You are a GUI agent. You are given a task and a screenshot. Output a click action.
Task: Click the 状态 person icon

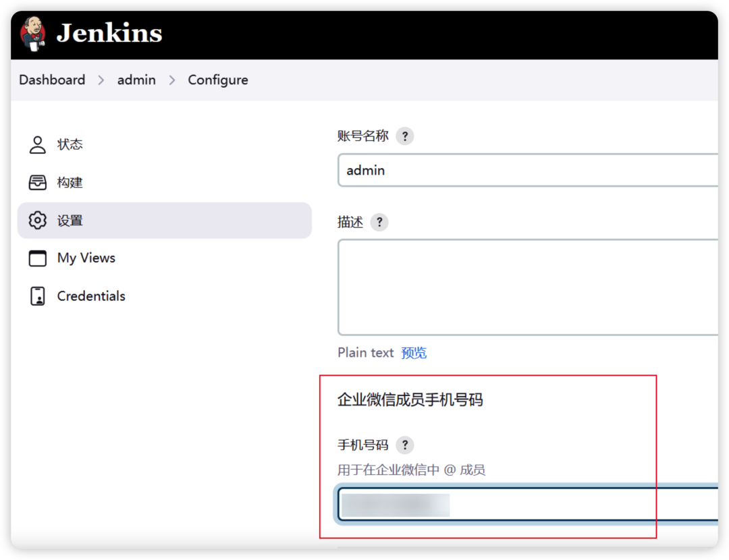tap(38, 144)
